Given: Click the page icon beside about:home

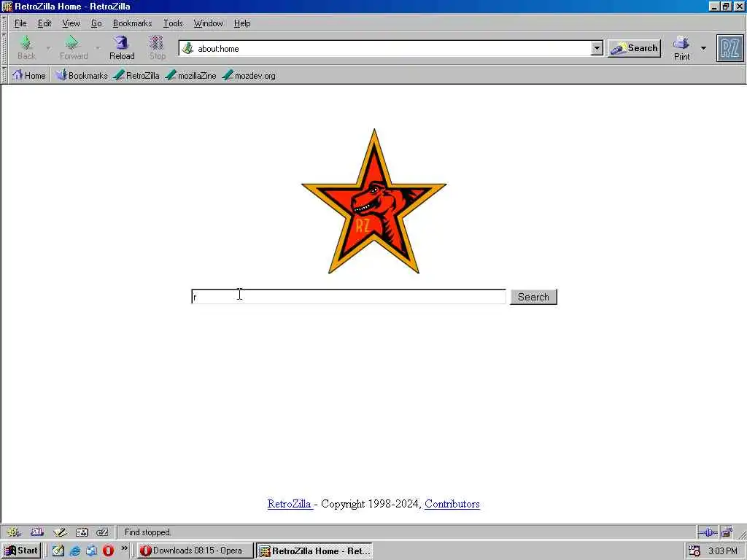Looking at the screenshot, I should click(x=188, y=48).
